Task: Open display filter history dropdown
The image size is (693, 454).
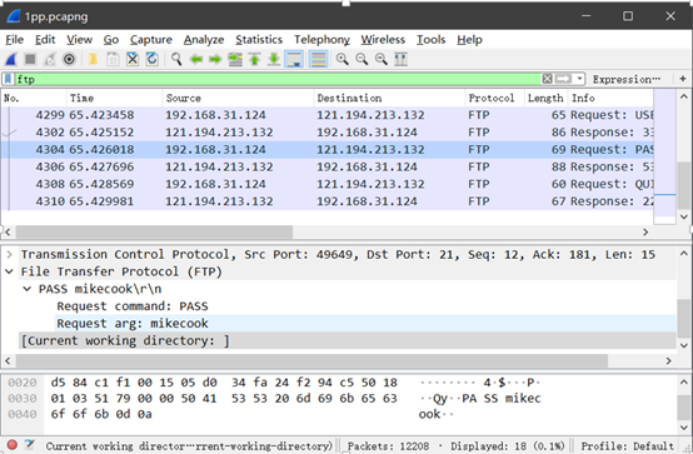Action: [x=579, y=79]
